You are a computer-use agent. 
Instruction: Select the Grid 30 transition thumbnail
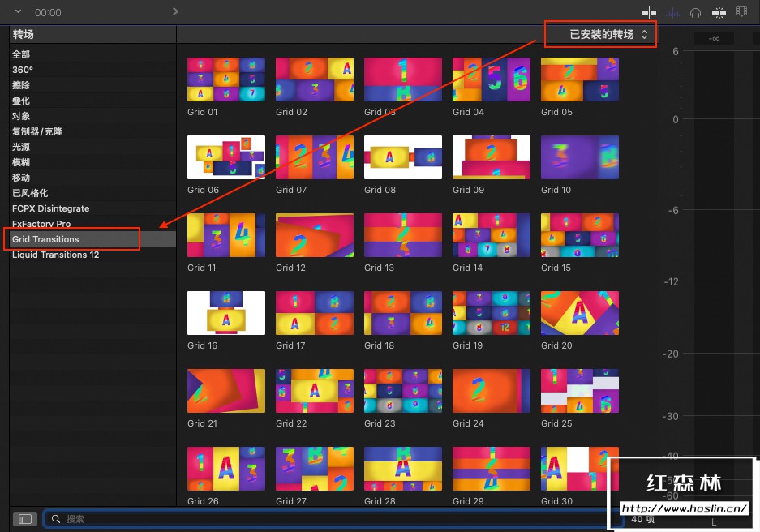click(580, 469)
